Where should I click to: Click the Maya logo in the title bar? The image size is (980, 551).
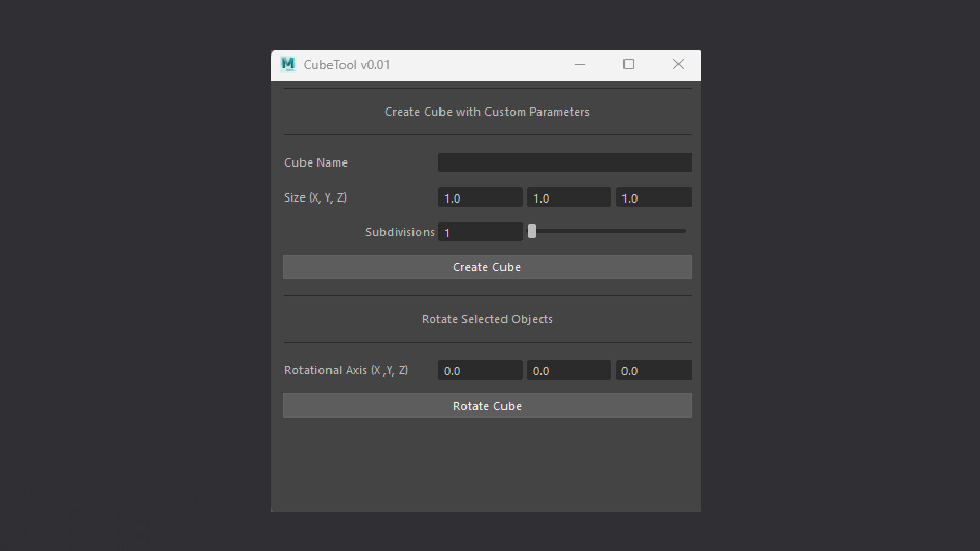coord(288,65)
